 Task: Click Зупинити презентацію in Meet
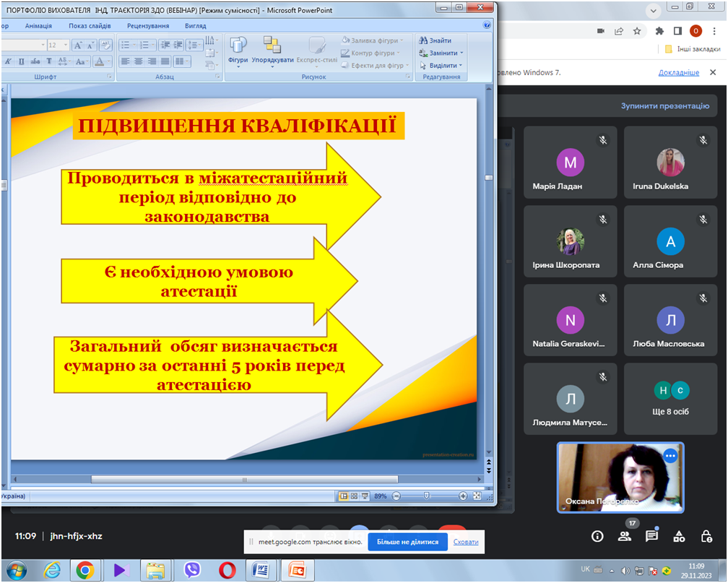tap(665, 106)
